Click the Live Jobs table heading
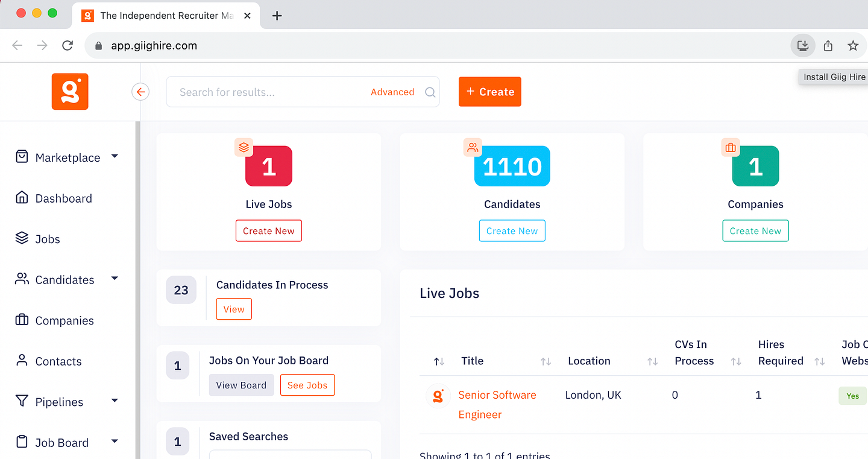This screenshot has height=459, width=868. coord(450,294)
